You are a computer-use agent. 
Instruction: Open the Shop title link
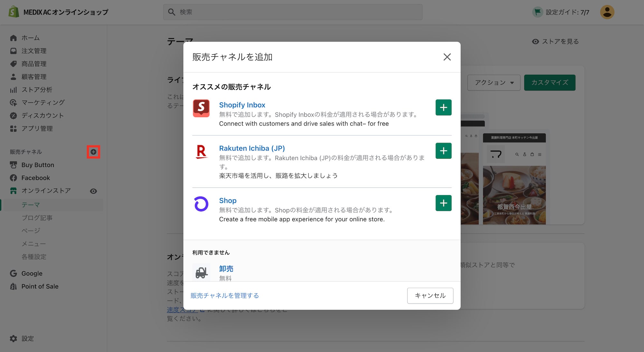(x=228, y=200)
